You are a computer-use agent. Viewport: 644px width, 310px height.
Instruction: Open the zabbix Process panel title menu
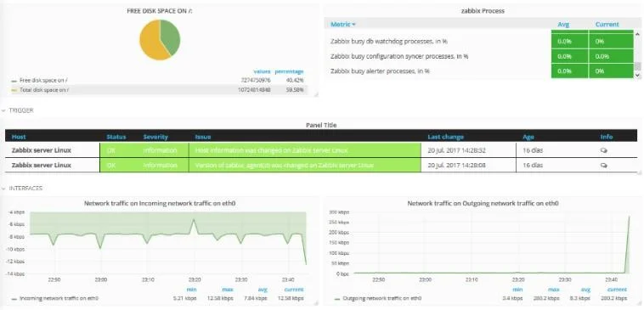[483, 11]
